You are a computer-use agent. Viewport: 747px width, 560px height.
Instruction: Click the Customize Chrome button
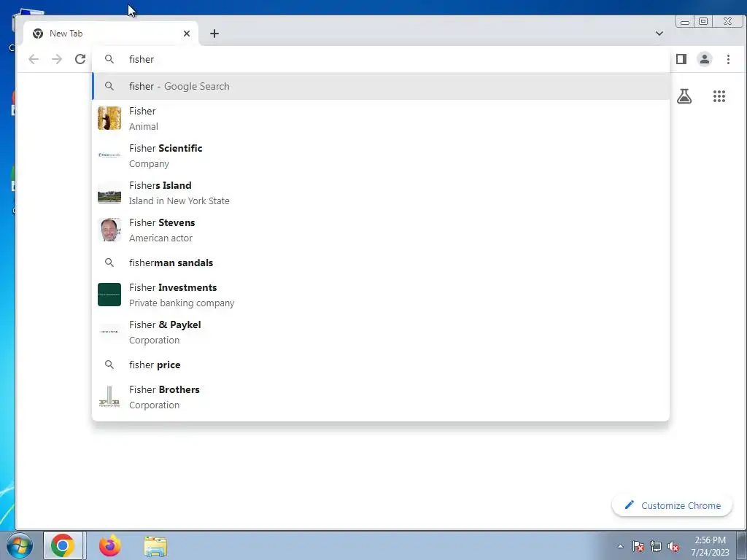[x=672, y=505]
